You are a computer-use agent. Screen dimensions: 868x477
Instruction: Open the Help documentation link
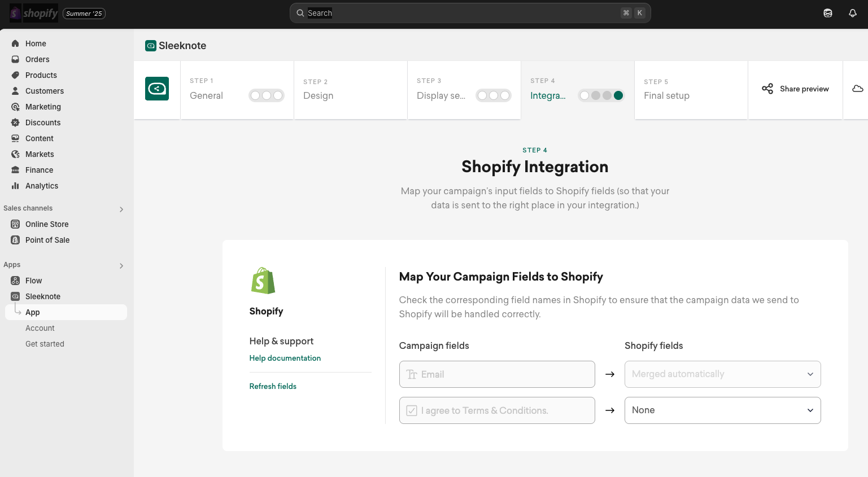coord(285,358)
